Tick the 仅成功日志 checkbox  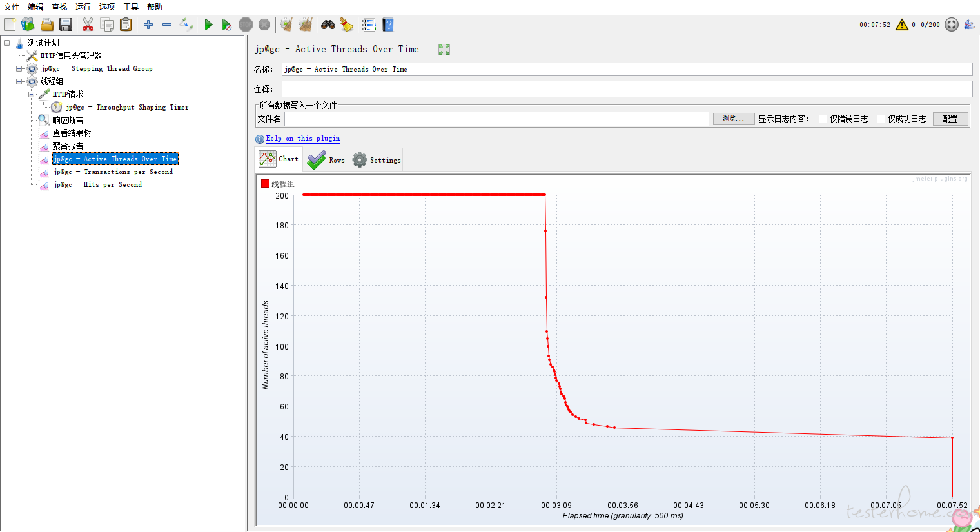point(881,119)
